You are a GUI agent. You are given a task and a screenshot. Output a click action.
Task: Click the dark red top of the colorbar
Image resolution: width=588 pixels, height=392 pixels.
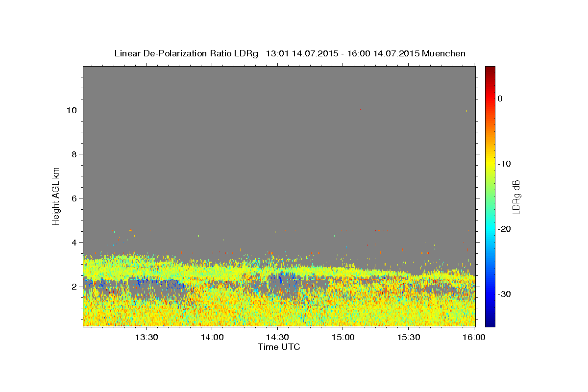pos(490,70)
